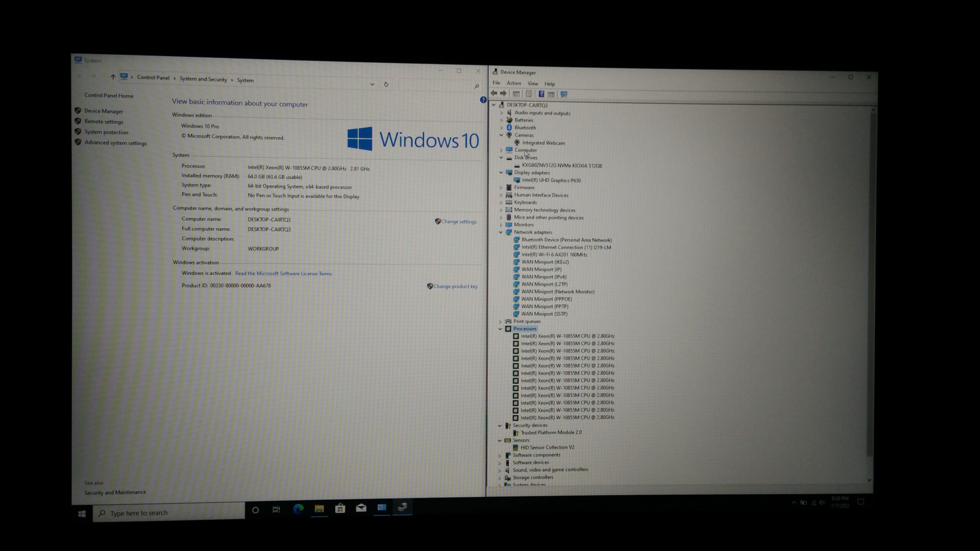Select the Security devices category row
This screenshot has height=551, width=980.
530,425
